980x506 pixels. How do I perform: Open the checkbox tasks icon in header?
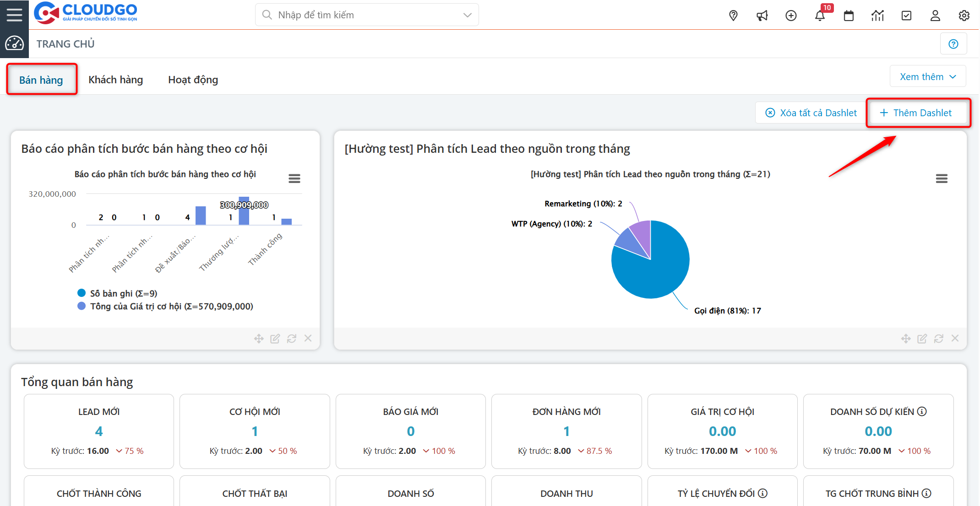(906, 16)
